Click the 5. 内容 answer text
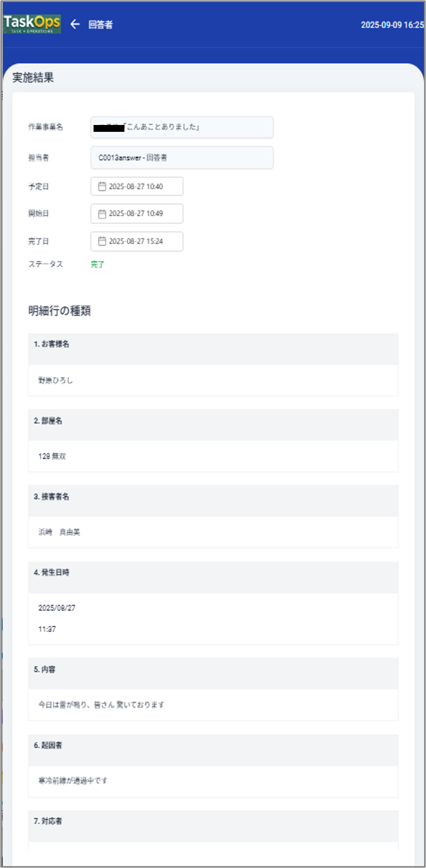 click(101, 705)
